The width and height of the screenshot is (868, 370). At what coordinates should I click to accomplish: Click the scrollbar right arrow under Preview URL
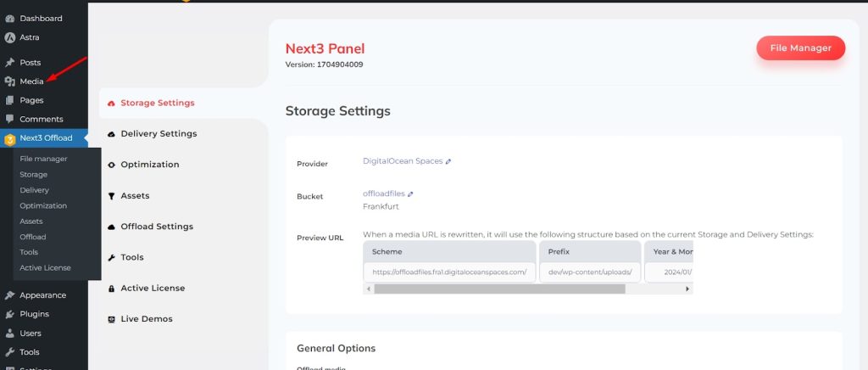(688, 289)
